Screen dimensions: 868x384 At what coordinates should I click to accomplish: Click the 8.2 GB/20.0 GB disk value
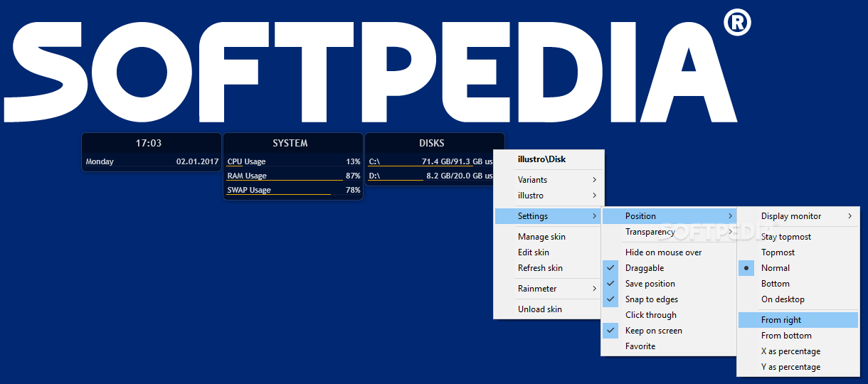[x=460, y=176]
